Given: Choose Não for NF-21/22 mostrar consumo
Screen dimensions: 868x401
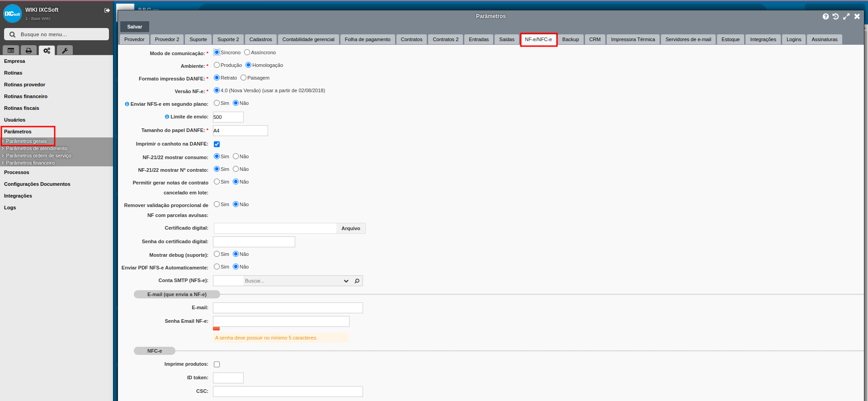Looking at the screenshot, I should click(x=236, y=156).
